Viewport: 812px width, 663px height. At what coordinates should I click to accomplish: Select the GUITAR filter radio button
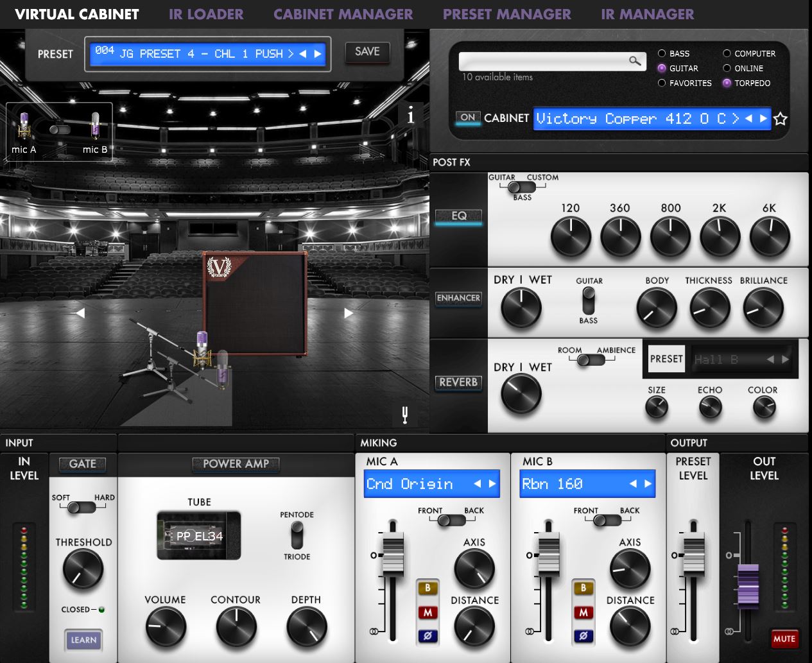tap(662, 68)
